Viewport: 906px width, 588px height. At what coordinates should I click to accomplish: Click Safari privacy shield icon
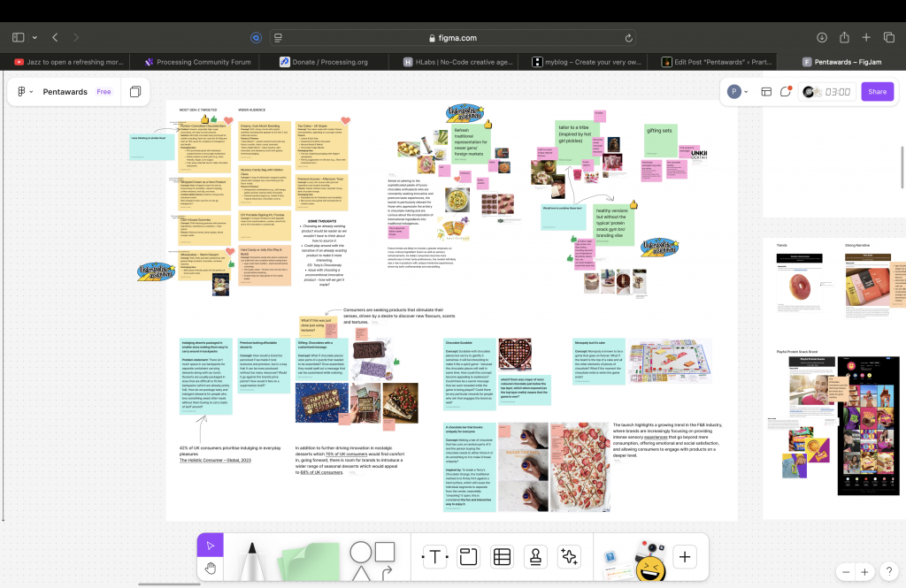(256, 38)
